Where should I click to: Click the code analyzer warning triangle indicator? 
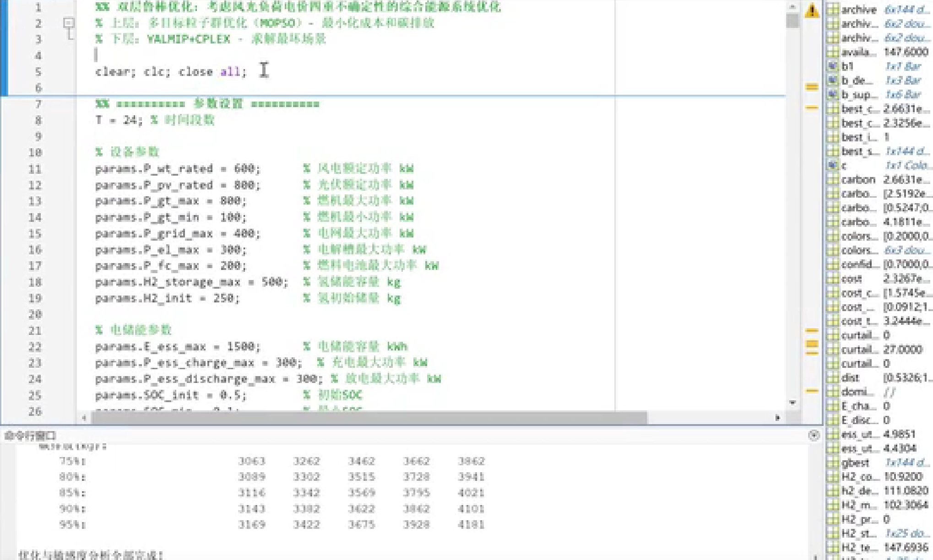point(812,10)
